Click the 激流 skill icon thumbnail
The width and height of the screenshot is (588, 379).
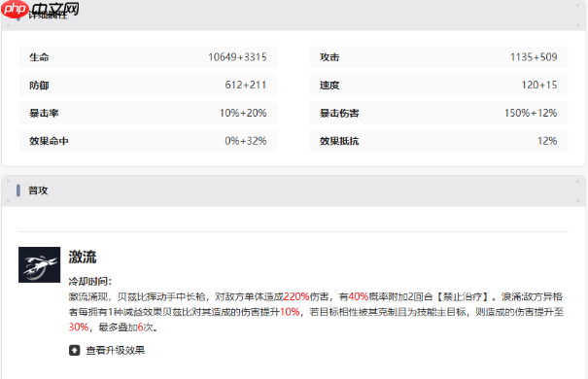(x=40, y=264)
